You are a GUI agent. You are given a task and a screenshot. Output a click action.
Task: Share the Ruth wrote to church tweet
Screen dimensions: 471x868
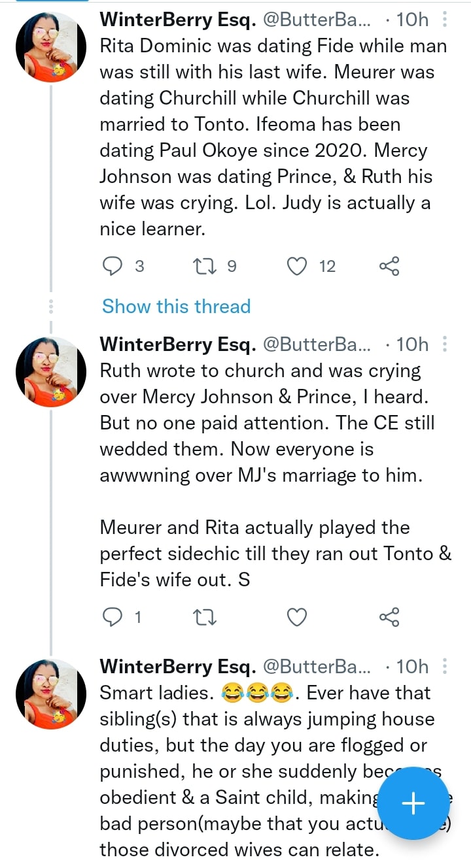389,616
